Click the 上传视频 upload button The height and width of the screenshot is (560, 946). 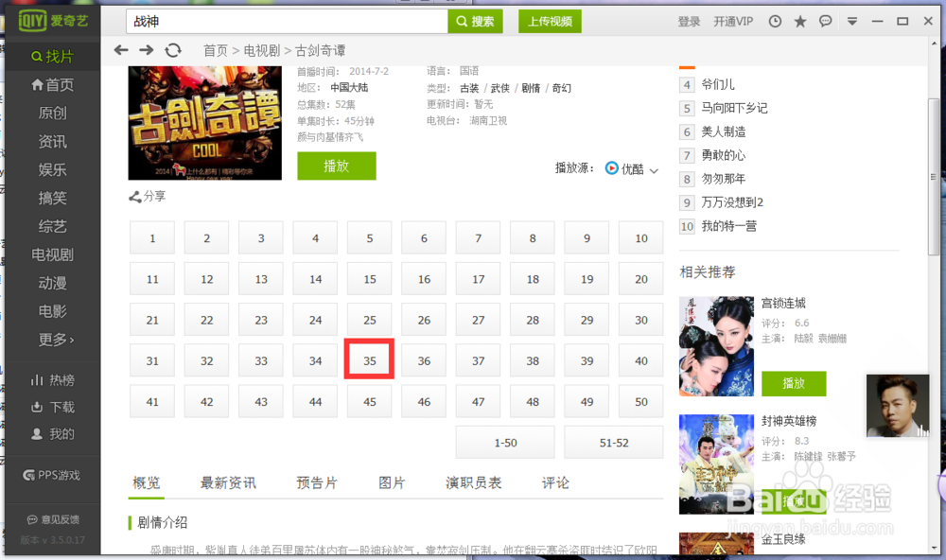[x=550, y=21]
